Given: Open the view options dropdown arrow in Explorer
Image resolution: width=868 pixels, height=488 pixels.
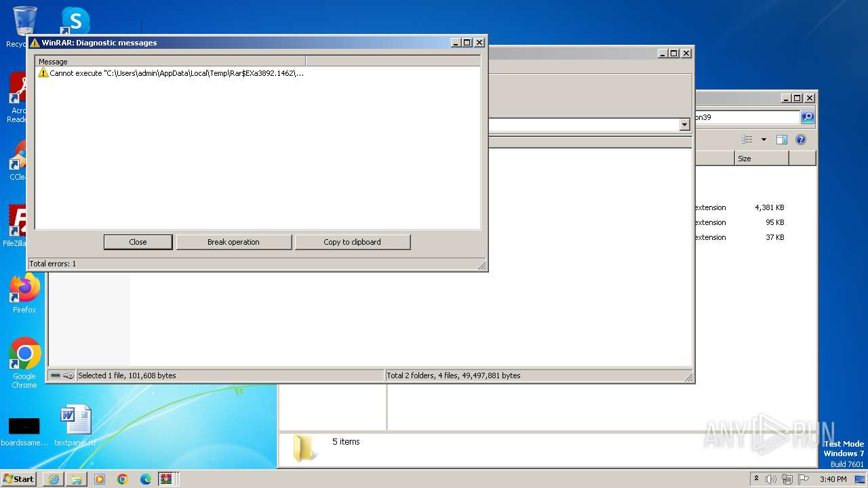Looking at the screenshot, I should (x=764, y=140).
